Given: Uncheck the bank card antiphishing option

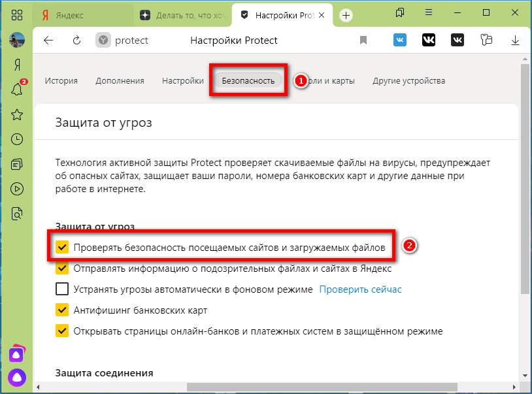Looking at the screenshot, I should point(62,310).
